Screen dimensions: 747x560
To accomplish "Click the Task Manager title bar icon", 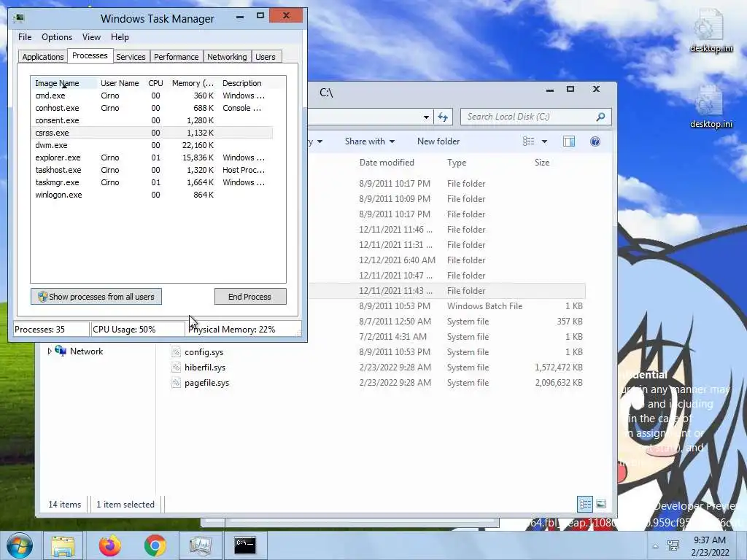I will pos(19,18).
